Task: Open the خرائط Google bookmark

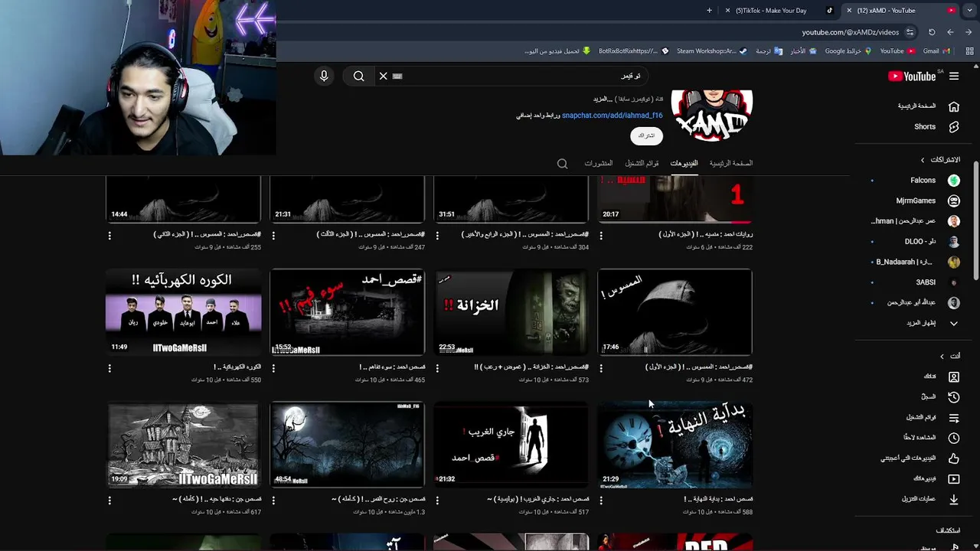Action: (x=848, y=51)
